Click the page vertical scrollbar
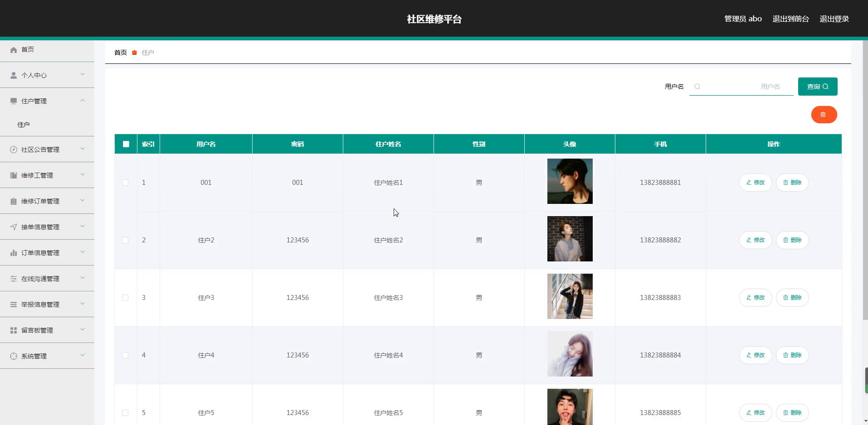Screen dimensions: 868x425 865,181
